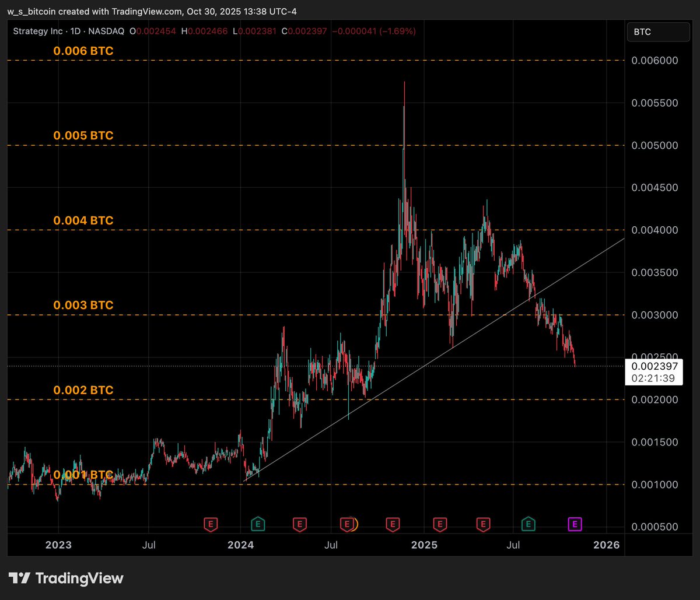Click the 2026 label on the time axis
The image size is (700, 600).
tap(606, 545)
